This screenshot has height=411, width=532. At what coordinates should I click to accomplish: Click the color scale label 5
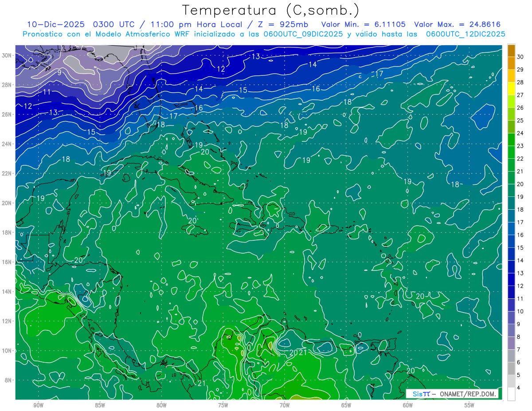pyautogui.click(x=519, y=375)
